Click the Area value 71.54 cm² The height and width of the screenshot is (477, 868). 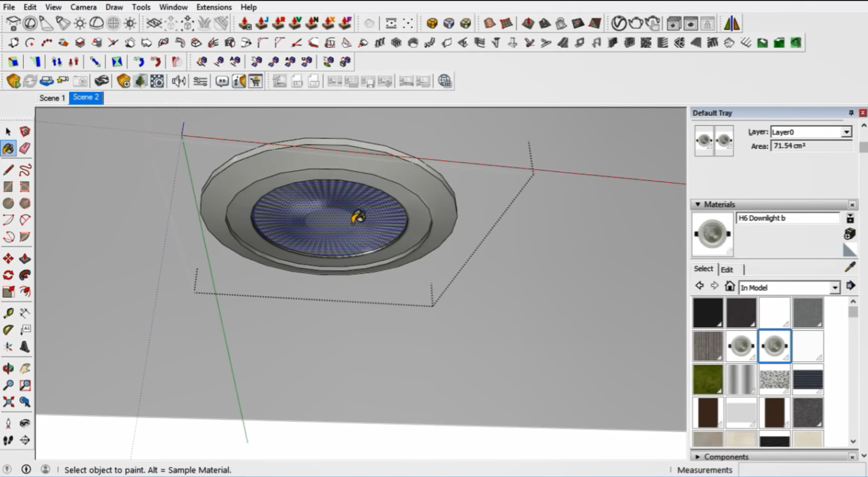[x=811, y=146]
